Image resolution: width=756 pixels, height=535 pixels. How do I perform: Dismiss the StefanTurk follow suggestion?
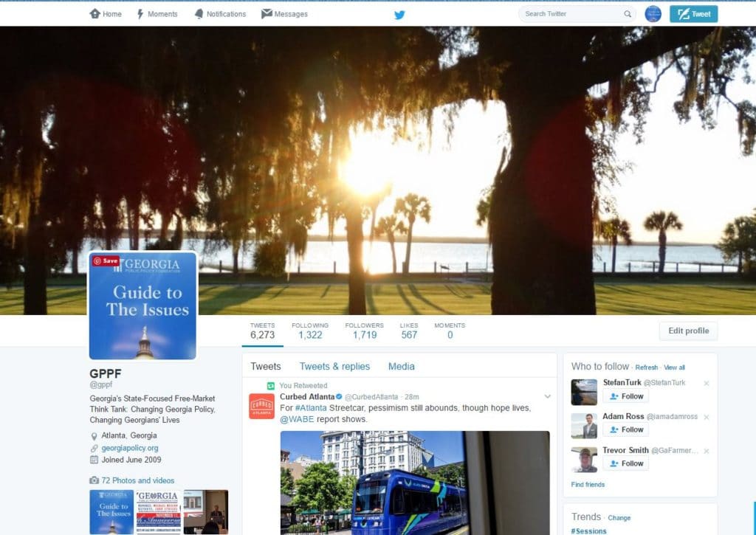click(x=706, y=383)
